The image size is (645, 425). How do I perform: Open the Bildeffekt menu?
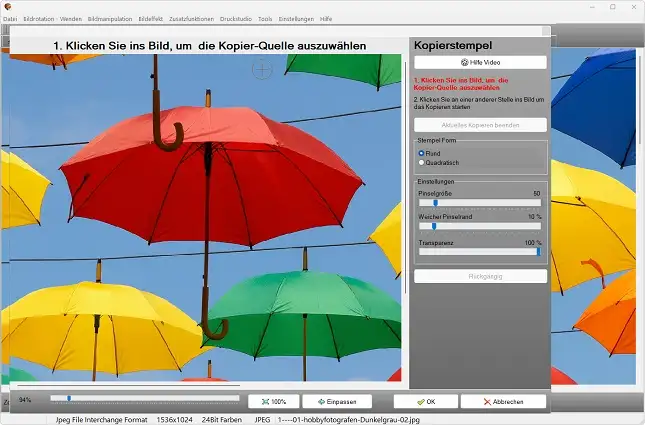click(x=152, y=19)
